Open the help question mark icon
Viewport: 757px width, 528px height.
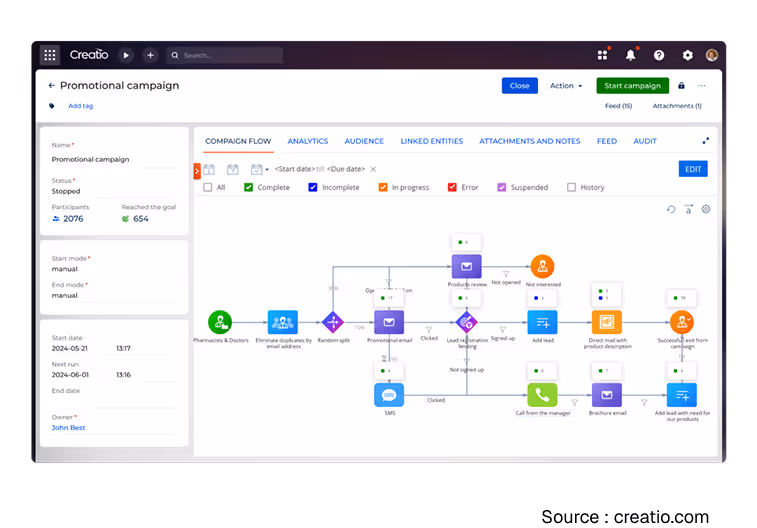coord(659,56)
